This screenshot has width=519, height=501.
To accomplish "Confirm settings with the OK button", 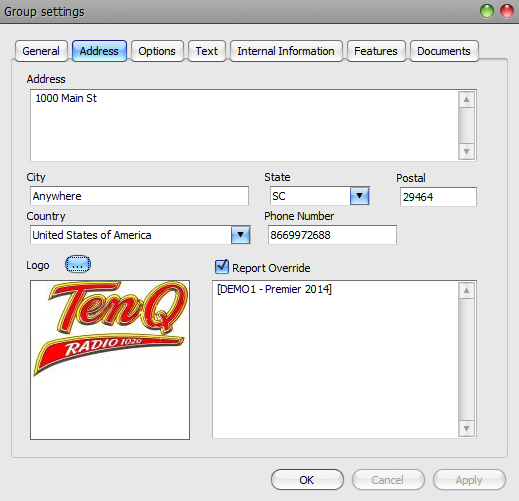I will [x=307, y=480].
